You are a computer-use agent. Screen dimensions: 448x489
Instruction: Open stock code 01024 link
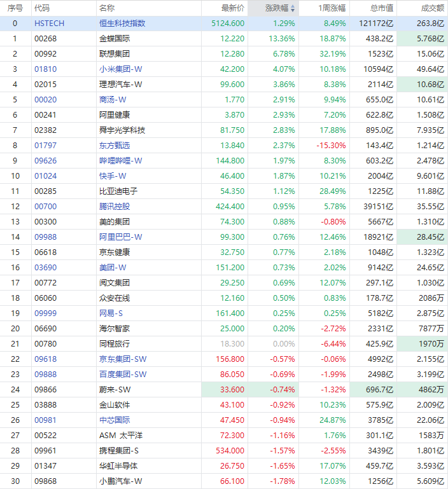(x=46, y=176)
